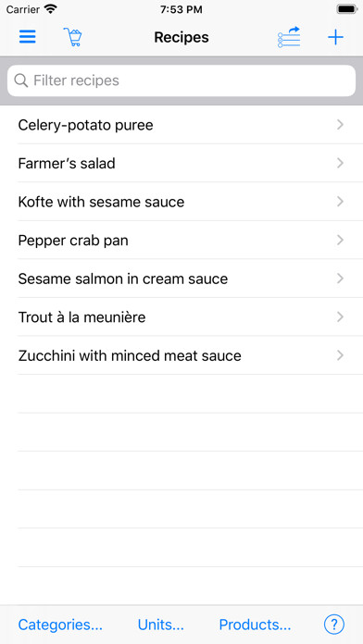Image resolution: width=363 pixels, height=644 pixels.
Task: Open help via question mark icon
Action: click(x=334, y=625)
